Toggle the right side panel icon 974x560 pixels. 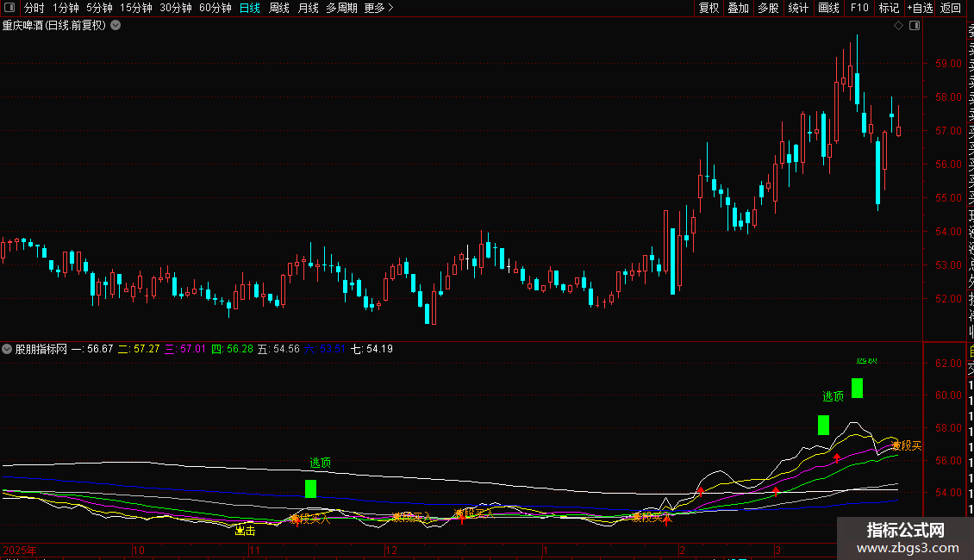click(x=915, y=26)
